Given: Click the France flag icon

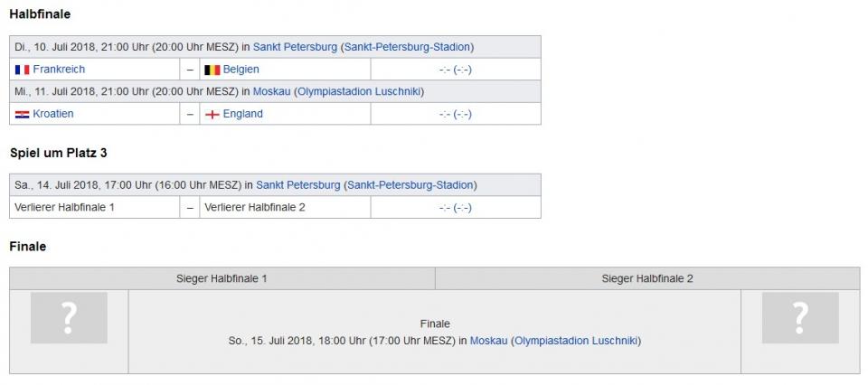Looking at the screenshot, I should [23, 70].
